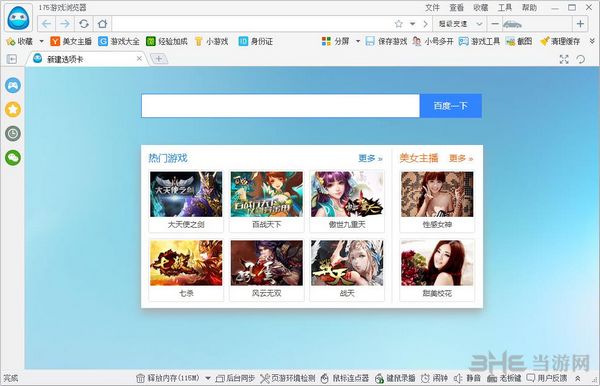Click 页游环境检测 in status bar

tap(288, 378)
